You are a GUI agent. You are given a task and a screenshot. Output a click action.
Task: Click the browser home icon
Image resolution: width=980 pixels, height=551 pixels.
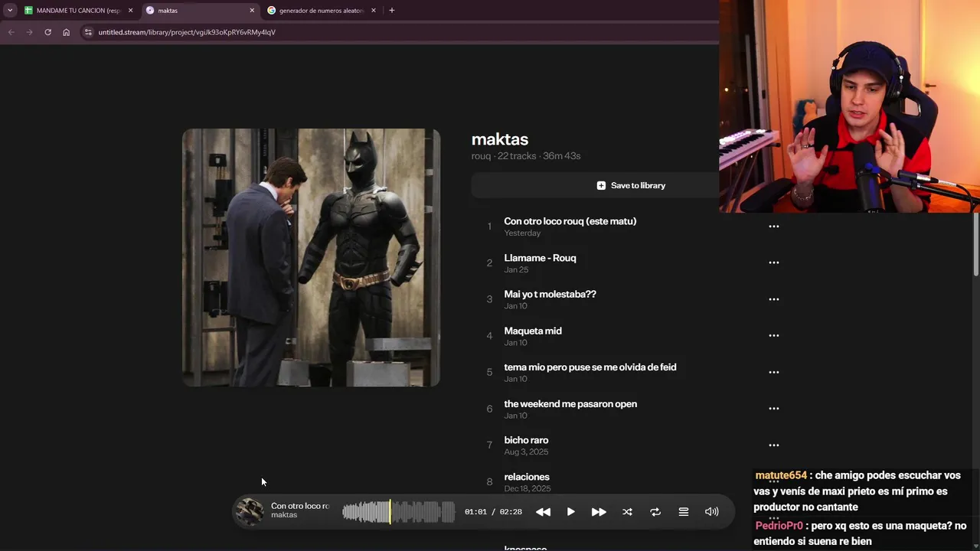66,32
